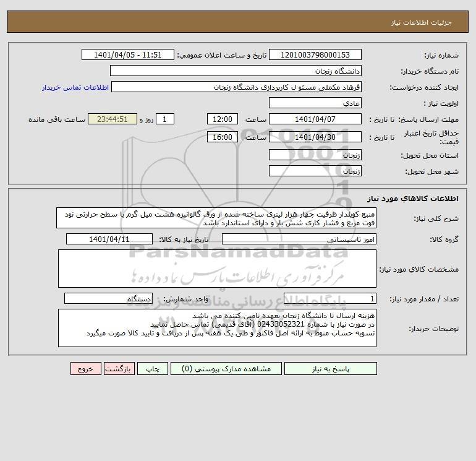Click the buyer name field دانشگاه زنجان
Viewport: 476px width, 461px height.
(x=236, y=71)
